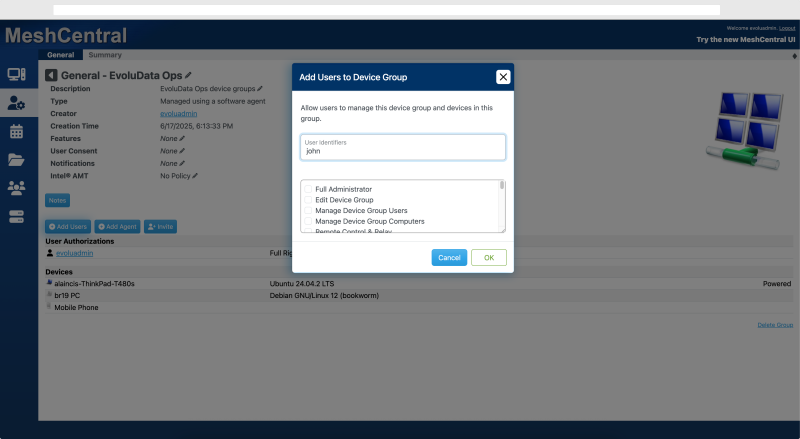Edit Description pencil icon
Image resolution: width=800 pixels, height=439 pixels.
coord(260,88)
